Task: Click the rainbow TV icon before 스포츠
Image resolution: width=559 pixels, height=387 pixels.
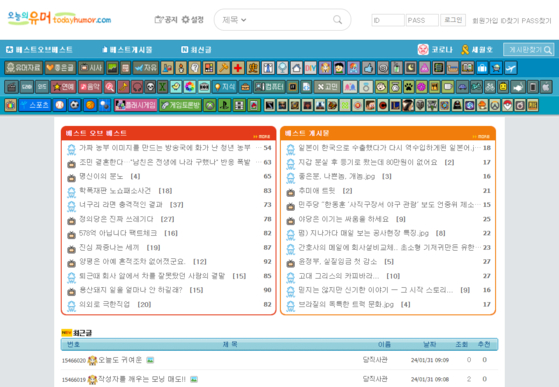Action: click(x=10, y=105)
